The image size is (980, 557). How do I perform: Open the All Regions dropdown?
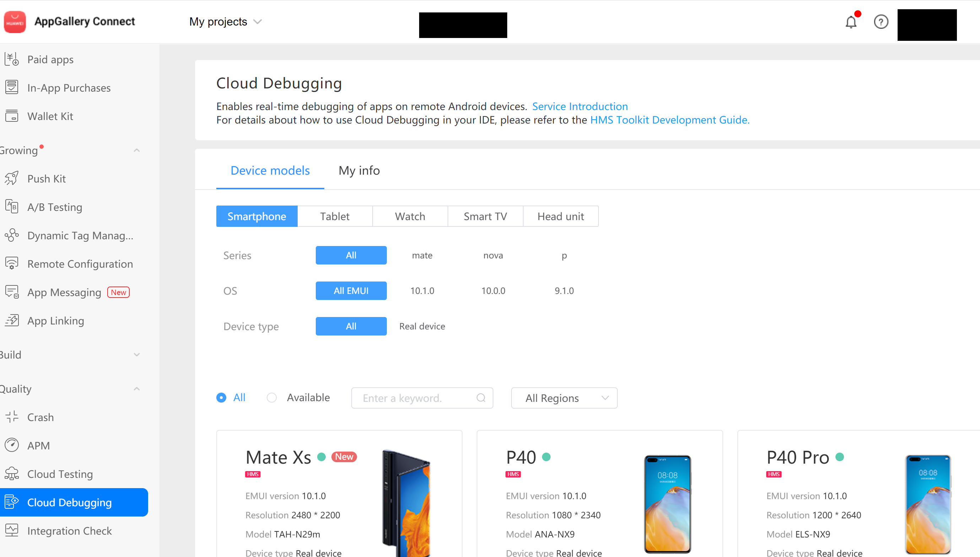(564, 398)
